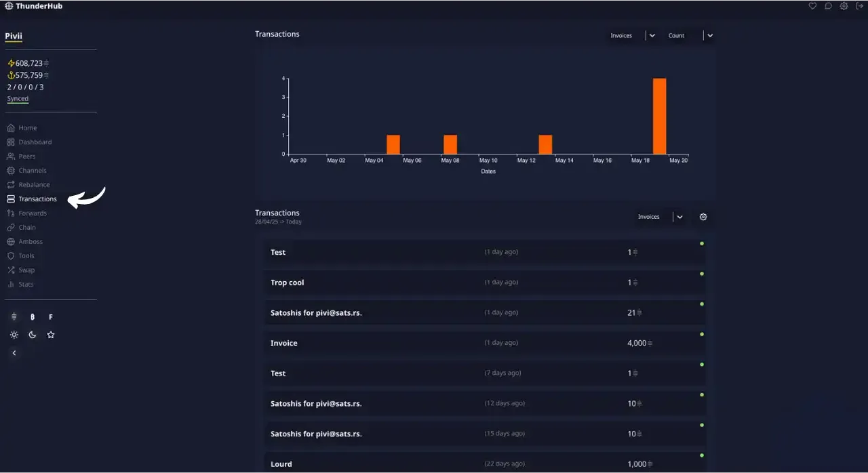Click the on-chain balance 575,759
The height and width of the screenshot is (473, 868).
(x=28, y=75)
